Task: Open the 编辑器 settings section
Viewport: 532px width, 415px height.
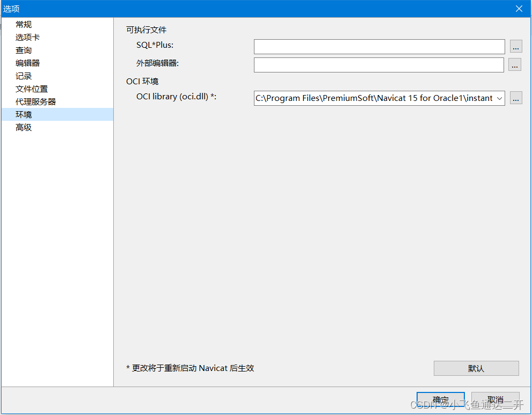Action: 27,63
